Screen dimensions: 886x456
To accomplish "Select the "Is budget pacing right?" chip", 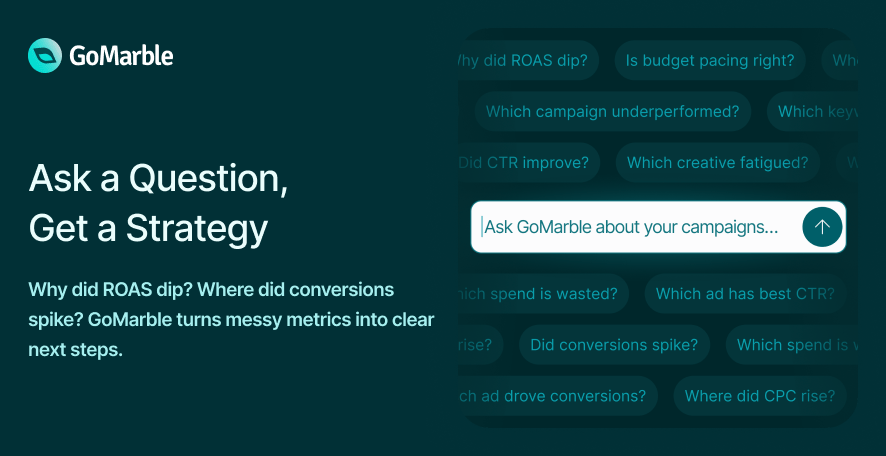I will pyautogui.click(x=710, y=60).
